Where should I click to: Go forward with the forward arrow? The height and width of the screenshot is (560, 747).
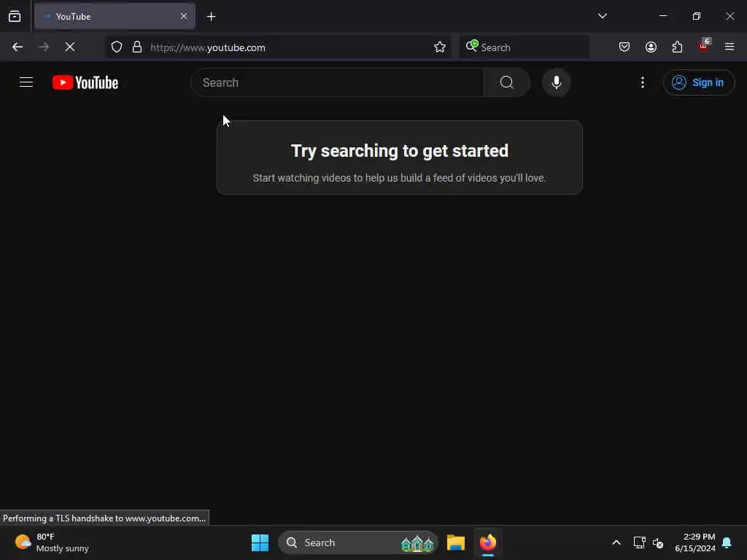[x=44, y=47]
